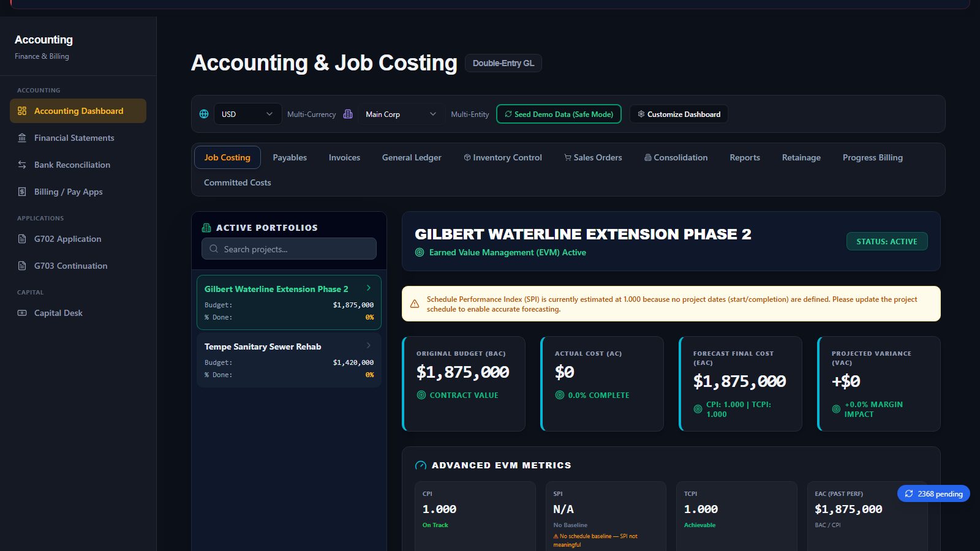The width and height of the screenshot is (980, 551).
Task: Click the Financial Statements bank icon
Action: [22, 138]
